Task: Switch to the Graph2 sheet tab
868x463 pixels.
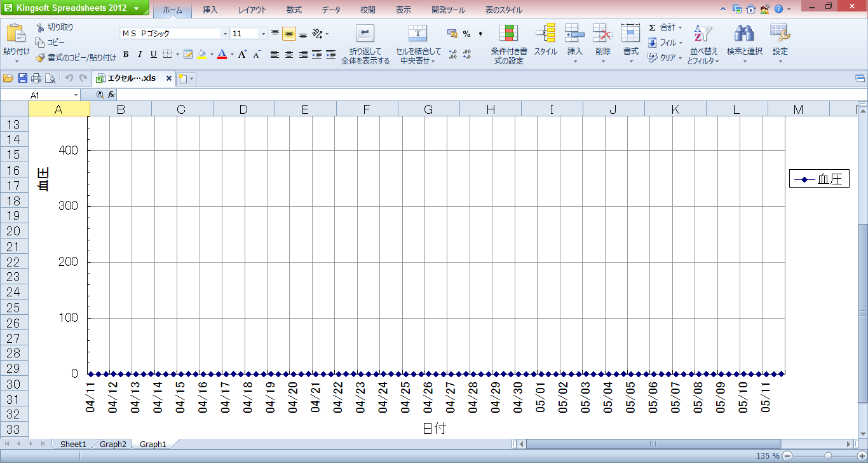Action: pyautogui.click(x=112, y=444)
